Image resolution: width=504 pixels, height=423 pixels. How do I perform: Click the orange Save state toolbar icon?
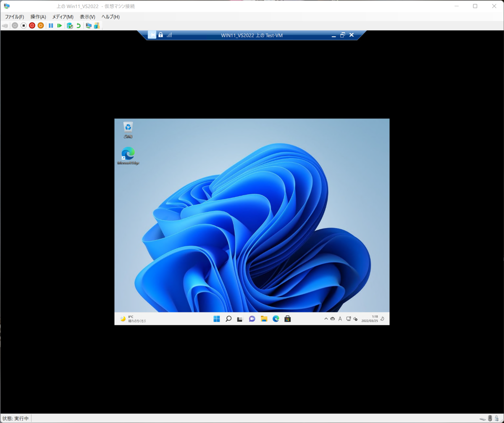[41, 26]
